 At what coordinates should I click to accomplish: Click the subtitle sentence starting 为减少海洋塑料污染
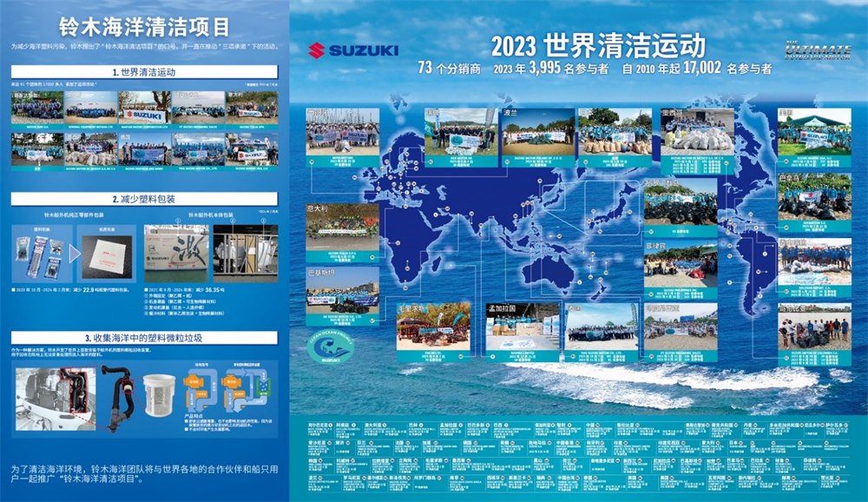(144, 47)
